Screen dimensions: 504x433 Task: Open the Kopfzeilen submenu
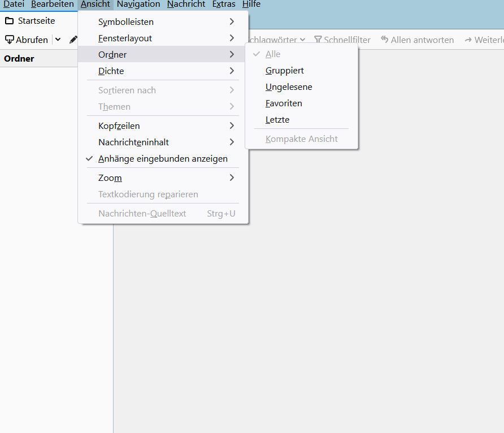(x=163, y=126)
